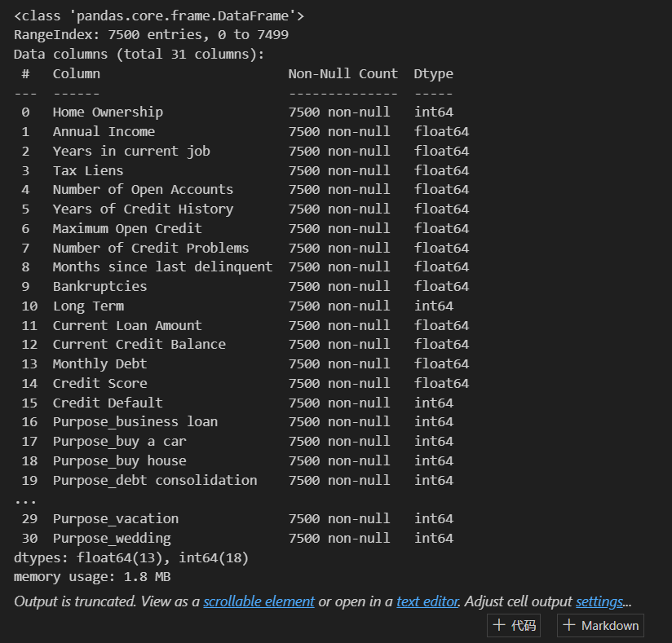
Task: Click the 'Tax Liens' column entry
Action: [87, 170]
